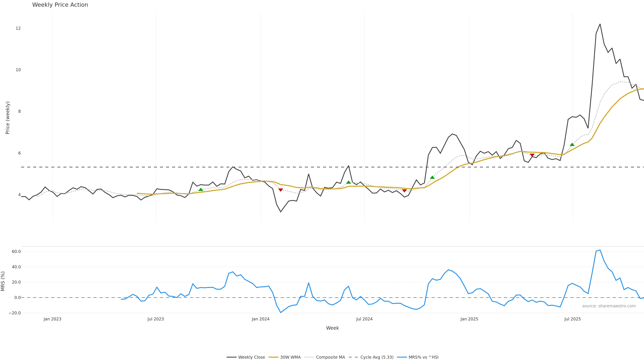Screen dimensions: 644x362
Task: Toggle the Composite MA legend label
Action: 330,357
